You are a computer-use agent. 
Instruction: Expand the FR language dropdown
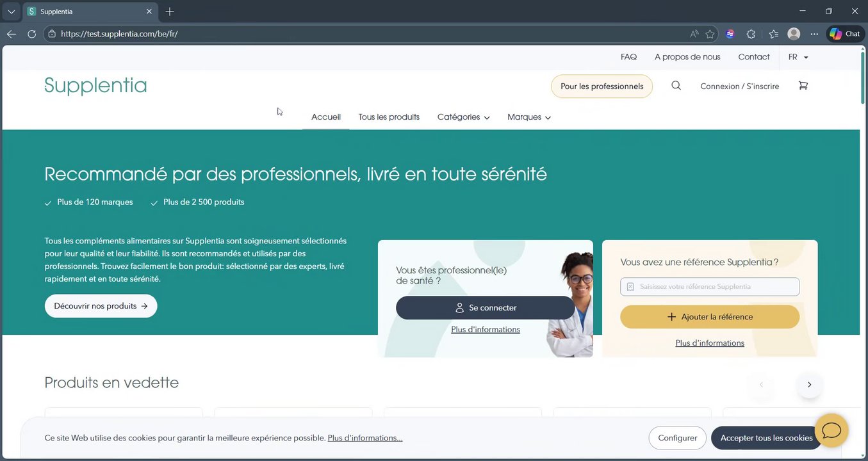coord(798,57)
